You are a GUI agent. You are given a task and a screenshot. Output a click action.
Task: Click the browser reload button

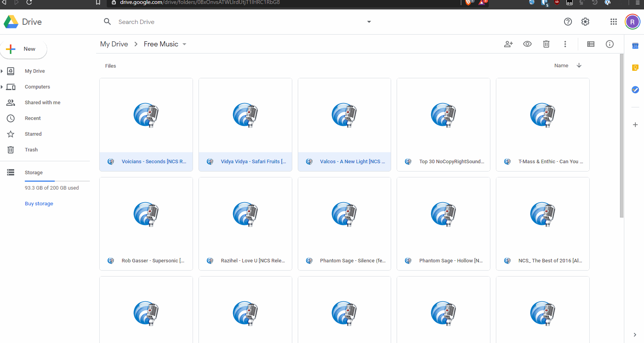click(x=29, y=2)
